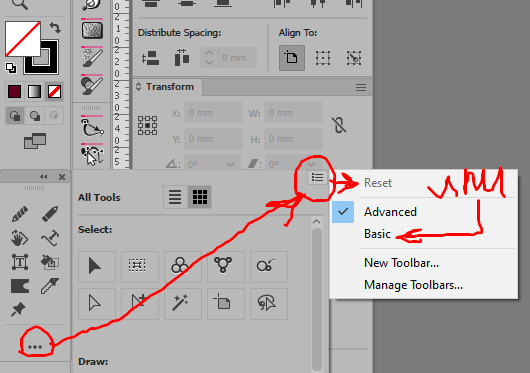Image resolution: width=530 pixels, height=373 pixels.
Task: Click the default fill and stroke icon
Action: click(11, 68)
